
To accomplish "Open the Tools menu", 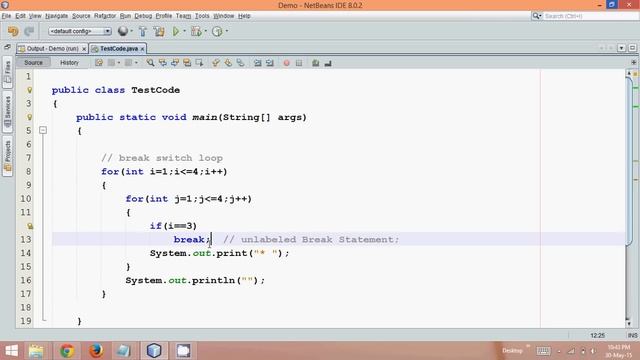I will (202, 16).
